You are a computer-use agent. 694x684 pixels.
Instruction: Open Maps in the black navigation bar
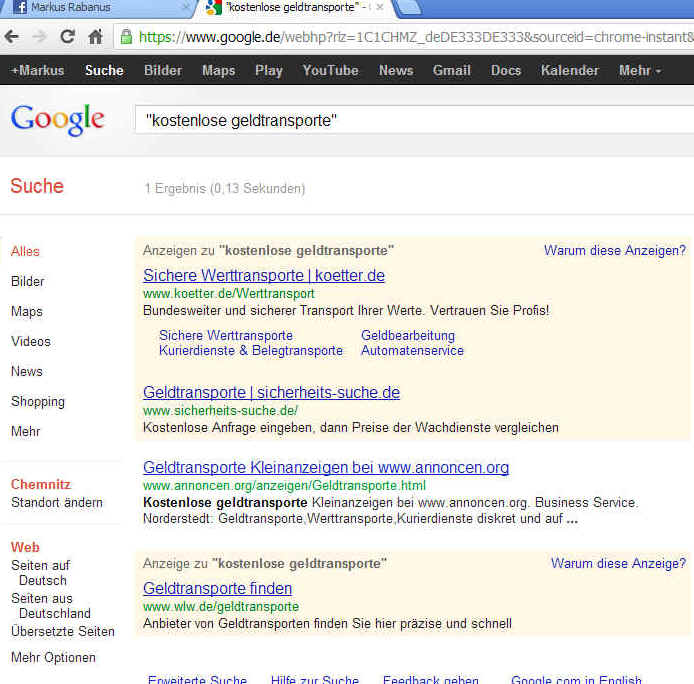coord(219,70)
